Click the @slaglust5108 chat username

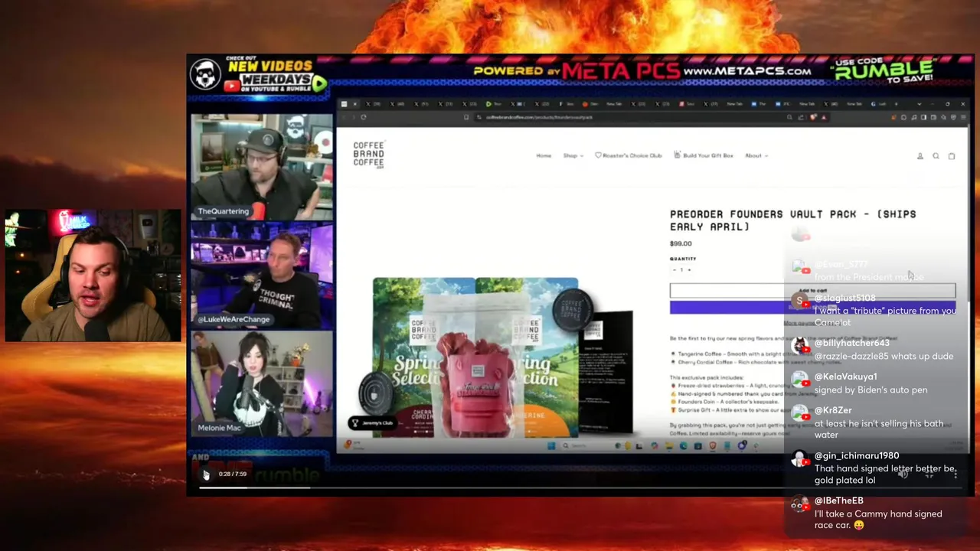(844, 298)
